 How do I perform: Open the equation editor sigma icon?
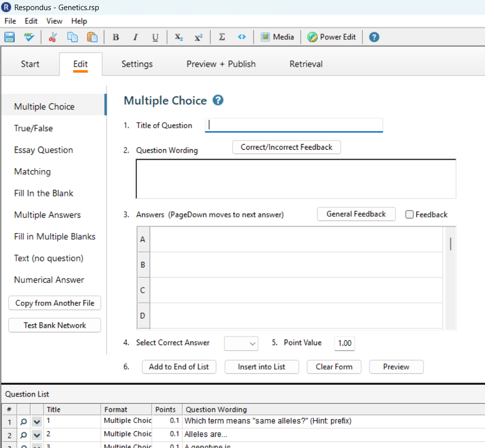221,37
